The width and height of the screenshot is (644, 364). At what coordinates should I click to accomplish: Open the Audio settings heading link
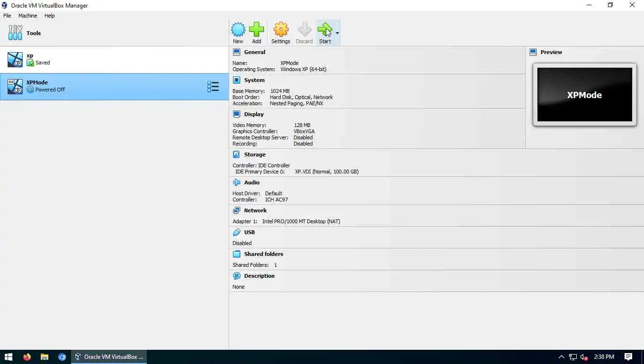tap(252, 182)
